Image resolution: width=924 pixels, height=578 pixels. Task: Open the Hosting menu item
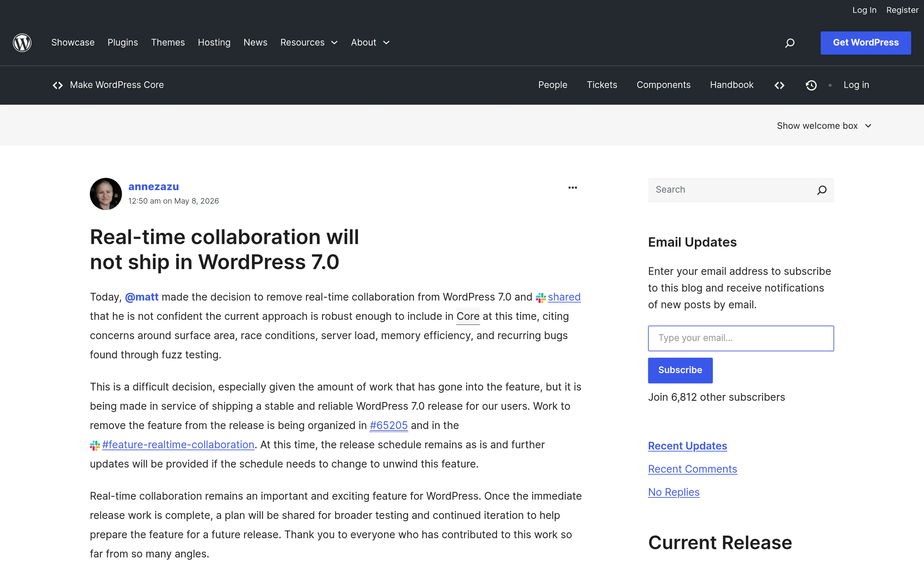tap(214, 42)
